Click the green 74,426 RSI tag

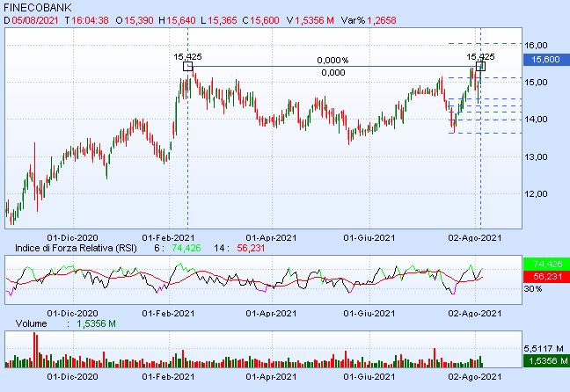(546, 264)
